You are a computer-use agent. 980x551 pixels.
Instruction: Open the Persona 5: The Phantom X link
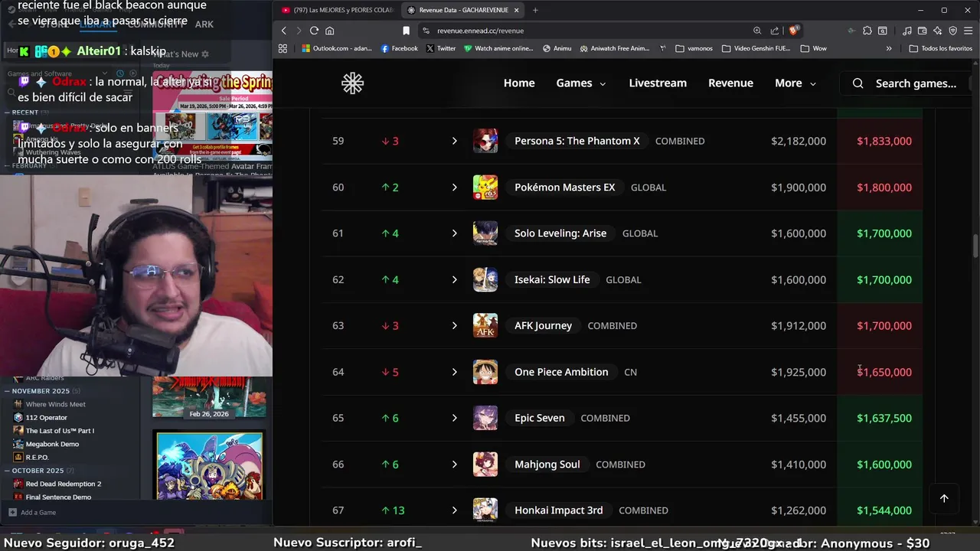point(577,141)
